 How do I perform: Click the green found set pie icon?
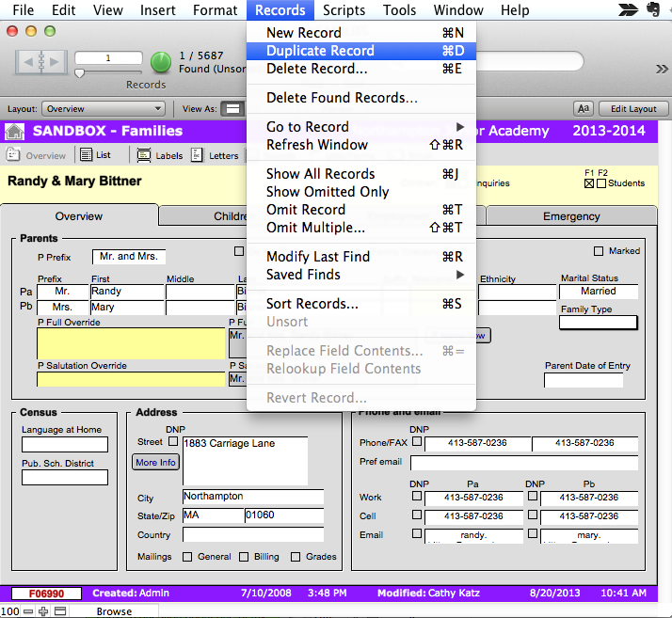point(161,62)
